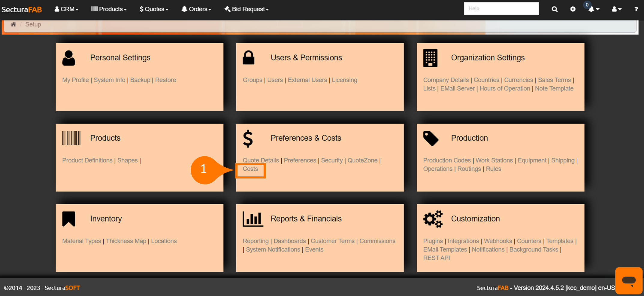Click the Preferences & Costs dollar icon

(248, 139)
